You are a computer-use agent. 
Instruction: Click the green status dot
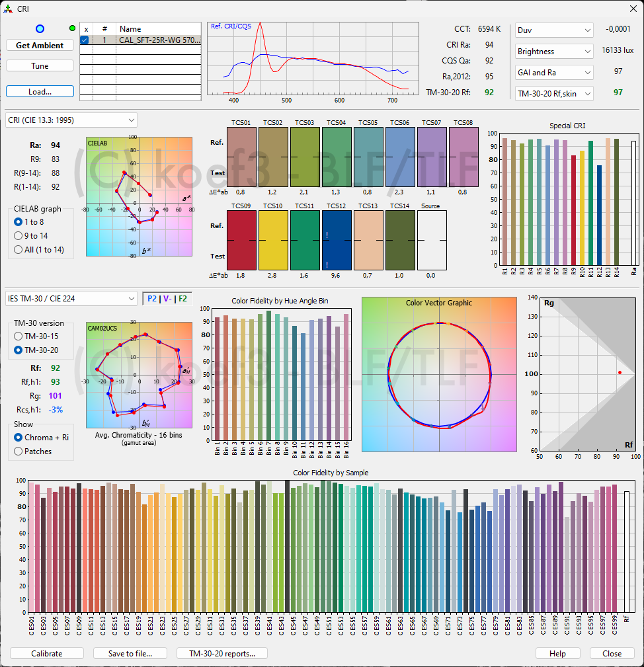pyautogui.click(x=73, y=28)
